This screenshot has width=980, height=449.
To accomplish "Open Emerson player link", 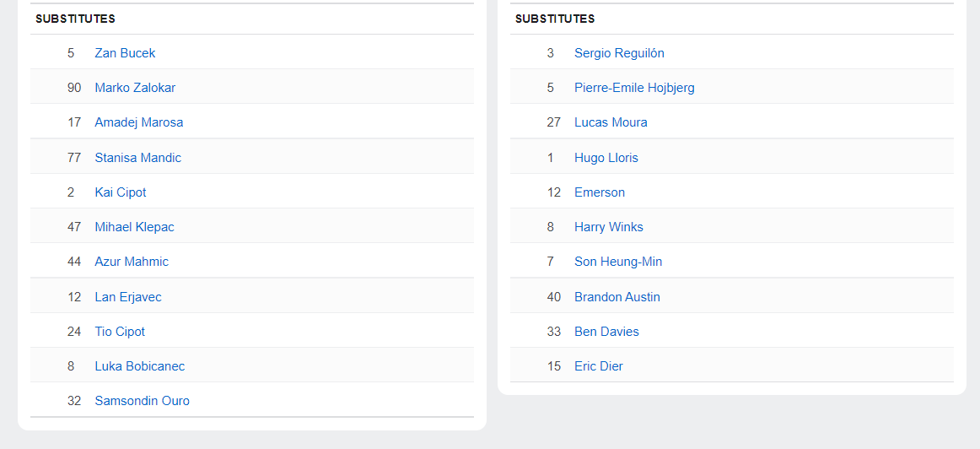I will click(599, 192).
